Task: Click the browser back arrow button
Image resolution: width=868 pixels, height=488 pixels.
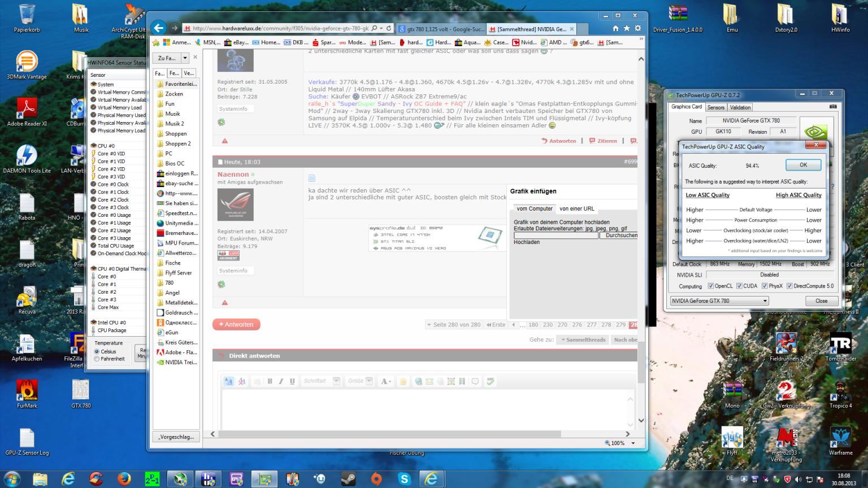Action: (159, 28)
